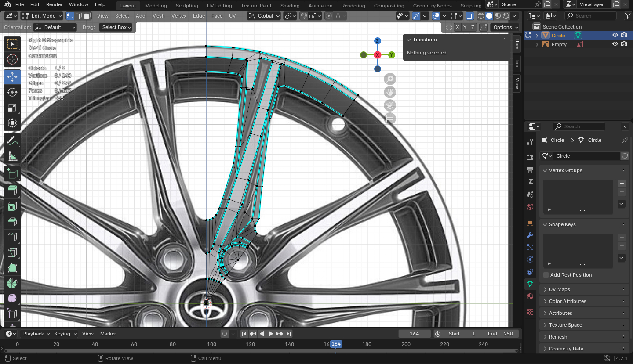Enable face select mode
The image size is (633, 364).
click(87, 16)
